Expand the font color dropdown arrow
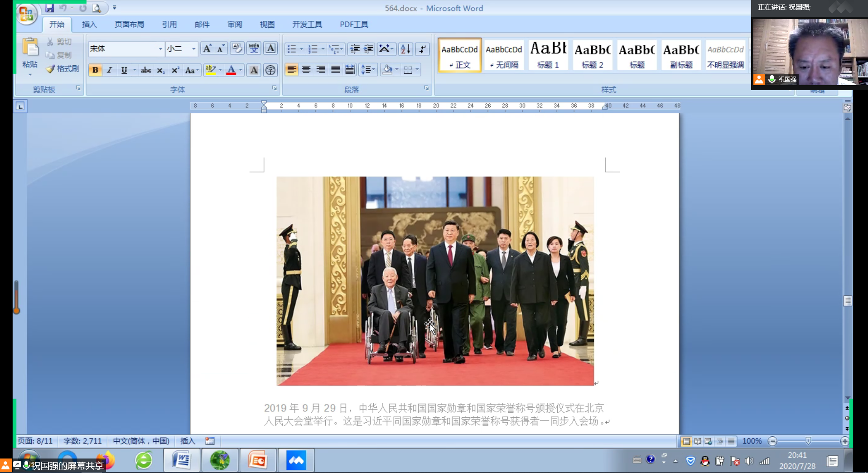 tap(241, 70)
